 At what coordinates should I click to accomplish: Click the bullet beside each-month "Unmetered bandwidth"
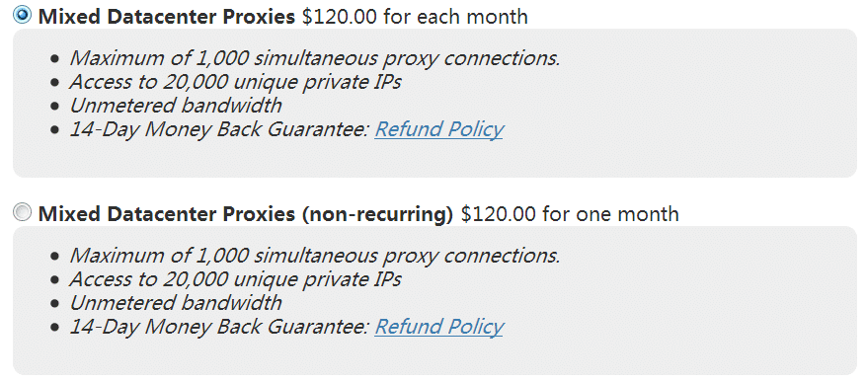(x=53, y=107)
